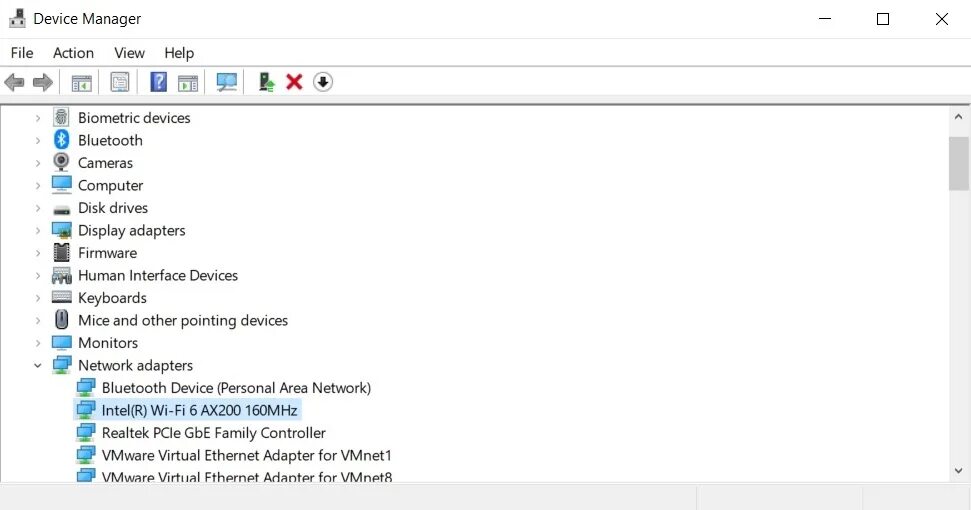
Task: Collapse the Network adapters category
Action: [38, 366]
